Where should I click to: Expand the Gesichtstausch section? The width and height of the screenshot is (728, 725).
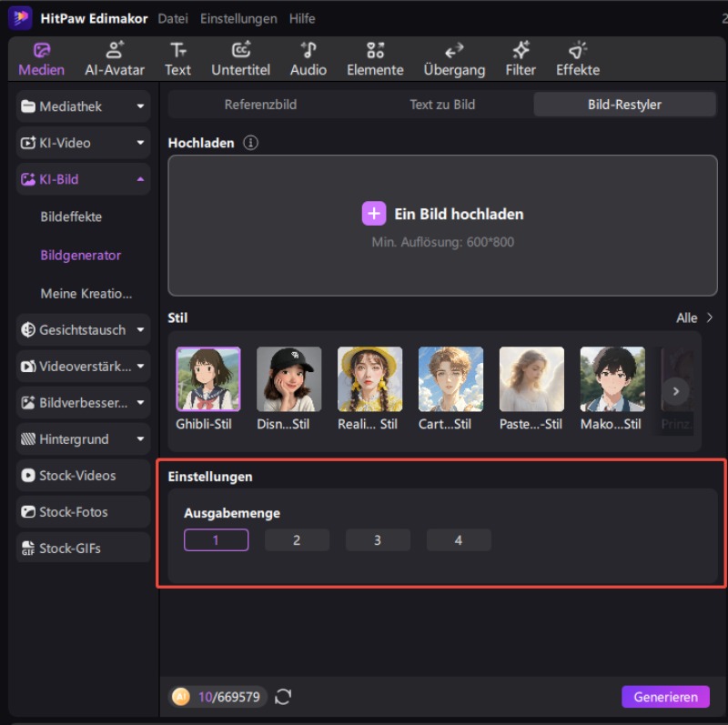(140, 330)
